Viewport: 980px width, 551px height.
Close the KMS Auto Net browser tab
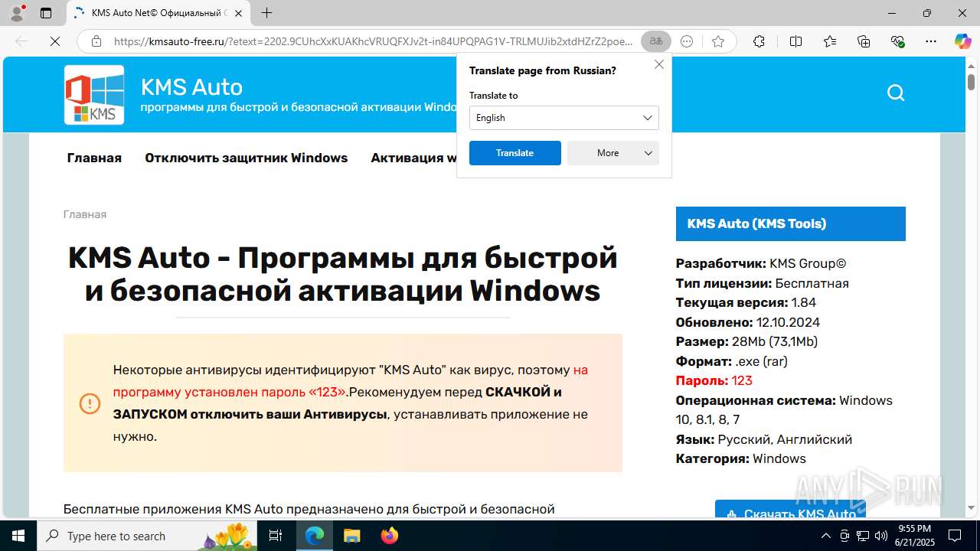point(238,13)
